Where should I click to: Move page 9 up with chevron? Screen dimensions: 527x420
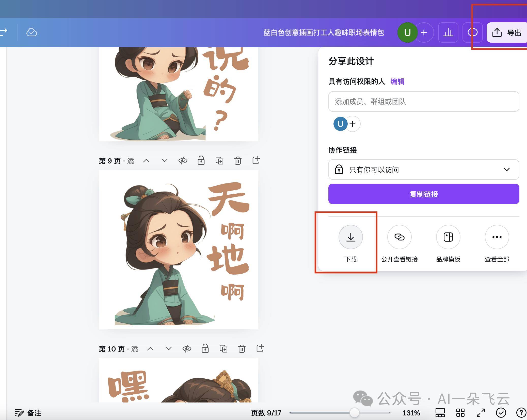click(x=147, y=161)
